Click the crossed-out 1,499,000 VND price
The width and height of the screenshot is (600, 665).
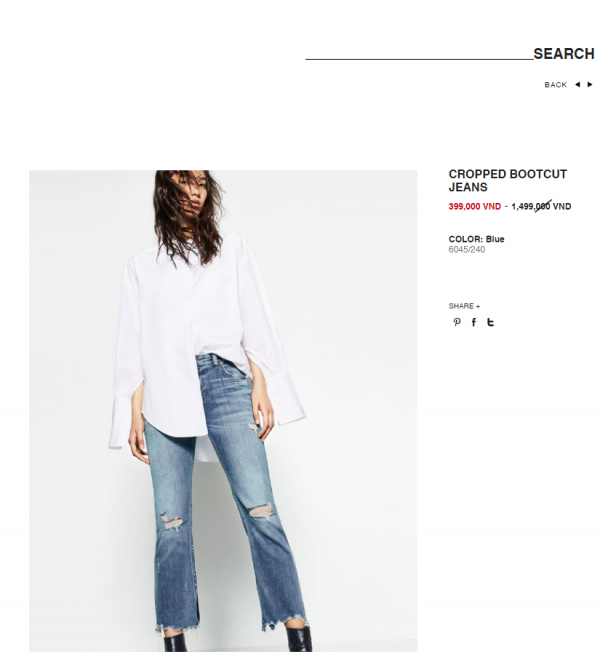pos(541,207)
